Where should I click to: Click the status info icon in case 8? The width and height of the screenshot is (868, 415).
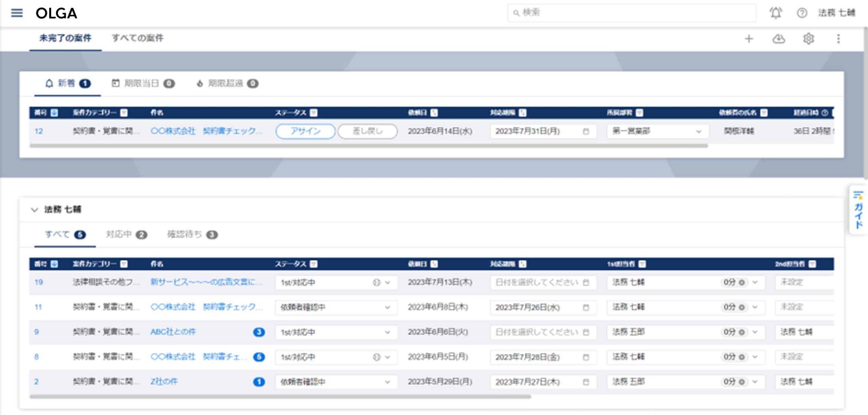(x=377, y=357)
